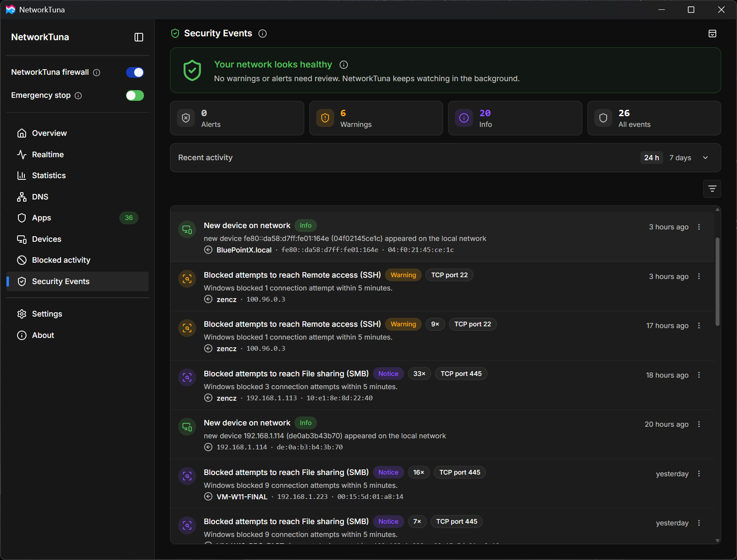Click info icon next to Security Events title
This screenshot has height=560, width=737.
tap(263, 33)
